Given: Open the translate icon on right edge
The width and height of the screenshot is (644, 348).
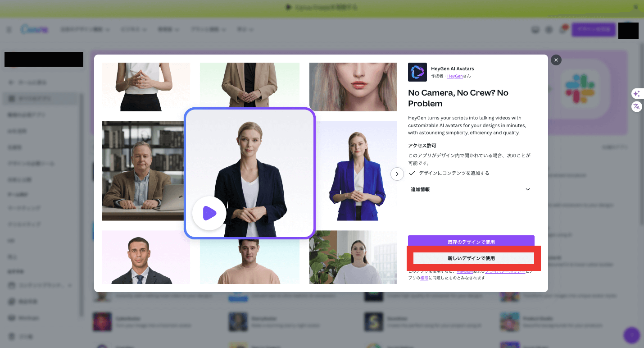Looking at the screenshot, I should tap(636, 107).
